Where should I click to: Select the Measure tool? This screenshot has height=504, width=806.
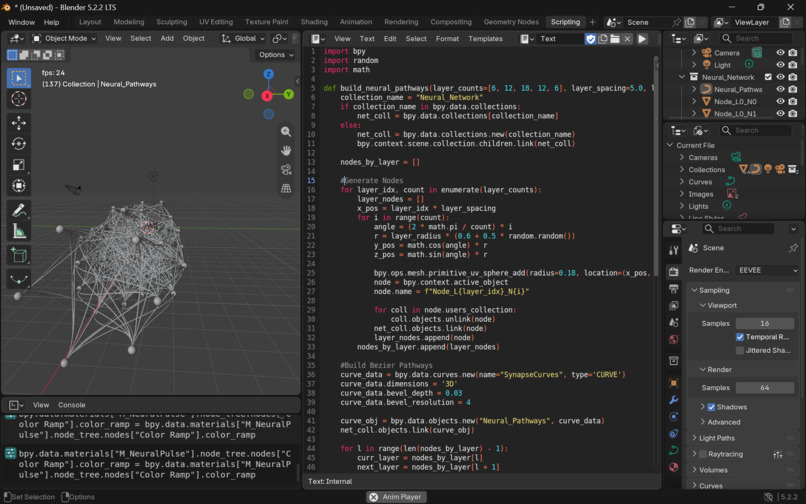coord(19,231)
